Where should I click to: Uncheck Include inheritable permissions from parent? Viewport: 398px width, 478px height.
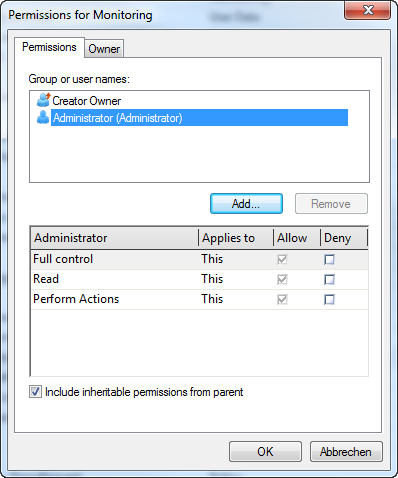pyautogui.click(x=35, y=392)
